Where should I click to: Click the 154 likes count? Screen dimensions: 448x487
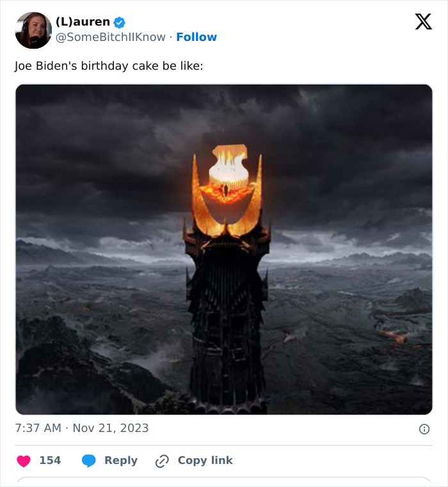tap(50, 461)
